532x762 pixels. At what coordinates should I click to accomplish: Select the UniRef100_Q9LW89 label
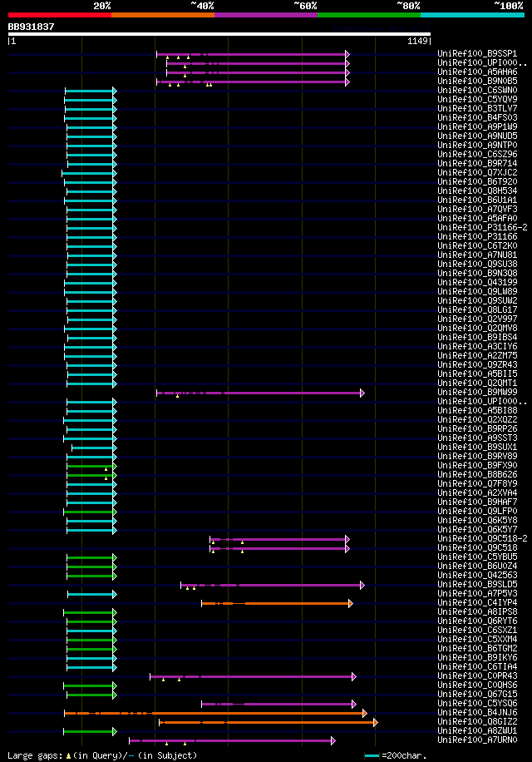click(477, 292)
